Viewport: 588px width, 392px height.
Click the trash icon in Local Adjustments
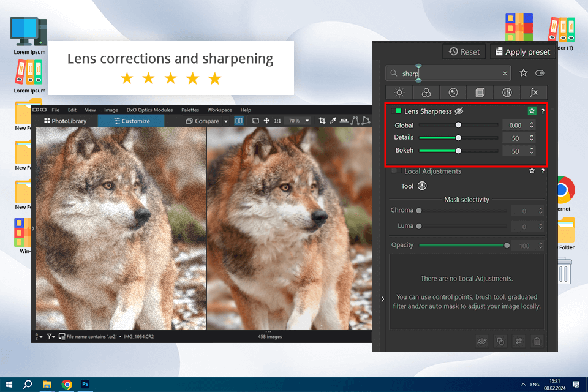[x=537, y=341]
